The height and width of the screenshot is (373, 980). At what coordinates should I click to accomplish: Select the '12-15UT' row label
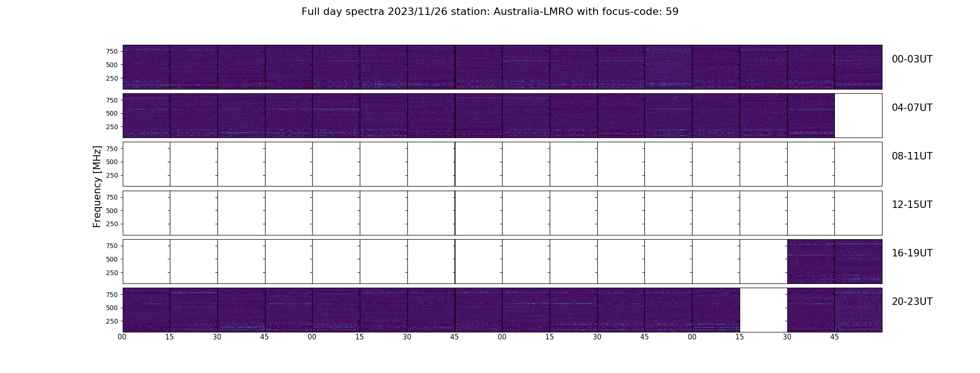[912, 205]
